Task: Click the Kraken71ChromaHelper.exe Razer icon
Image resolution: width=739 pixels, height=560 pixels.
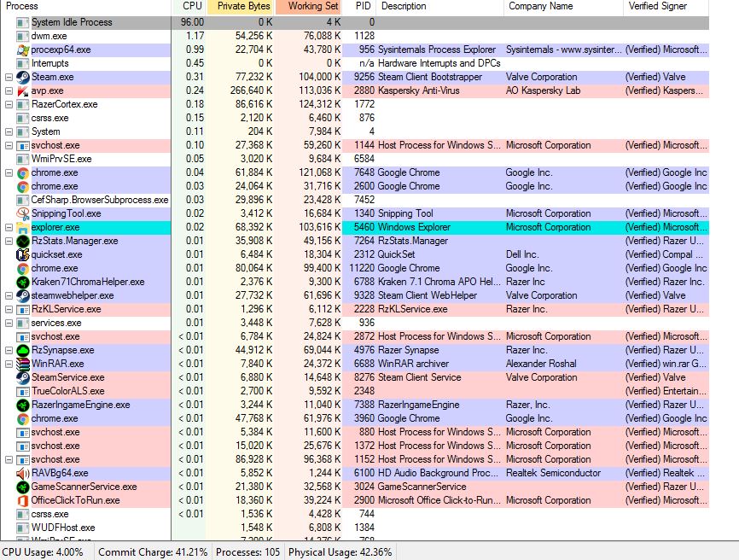Action: point(23,282)
